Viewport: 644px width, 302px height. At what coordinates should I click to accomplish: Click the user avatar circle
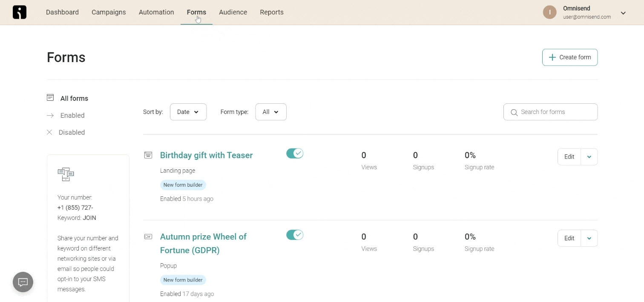click(x=549, y=12)
